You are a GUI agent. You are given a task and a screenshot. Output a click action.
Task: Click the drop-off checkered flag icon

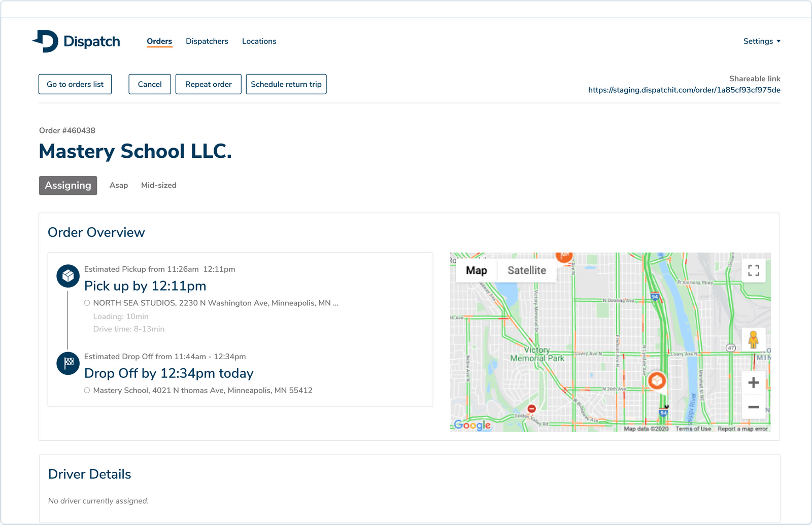coord(68,363)
